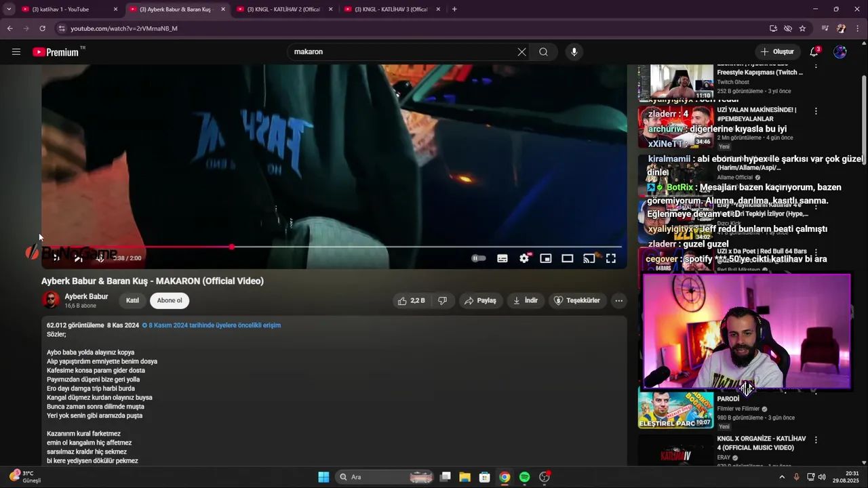Share the video with Paylaş

click(480, 300)
